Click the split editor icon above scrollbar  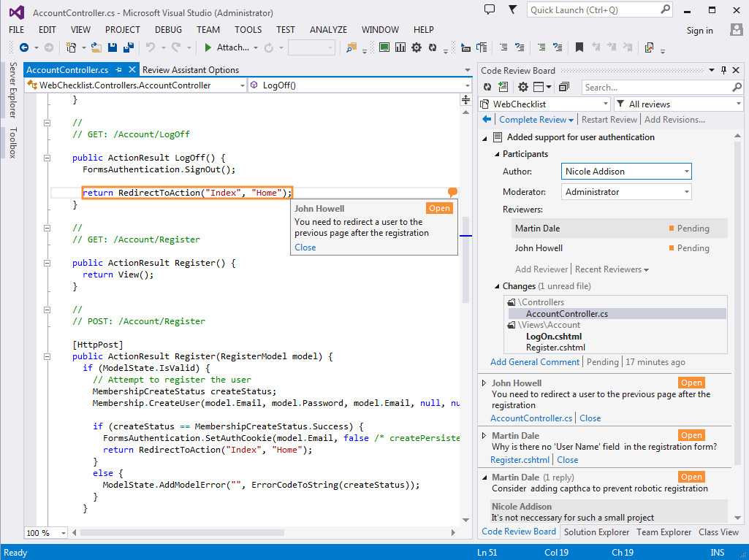[x=465, y=100]
